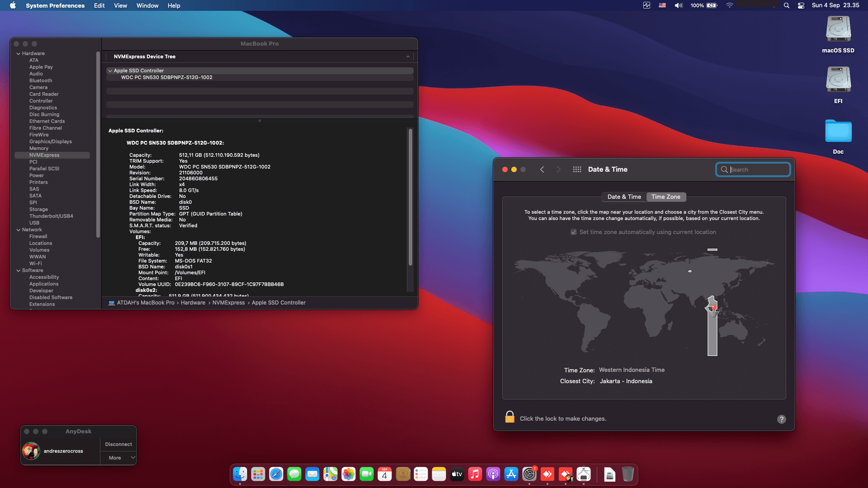The height and width of the screenshot is (488, 868).
Task: Launch Safari from the dock
Action: 276,474
